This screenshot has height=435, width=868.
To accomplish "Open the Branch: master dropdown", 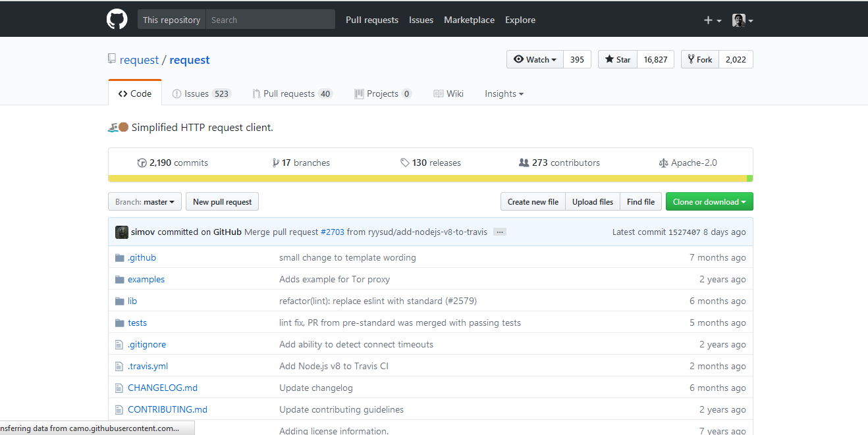I will coord(144,201).
